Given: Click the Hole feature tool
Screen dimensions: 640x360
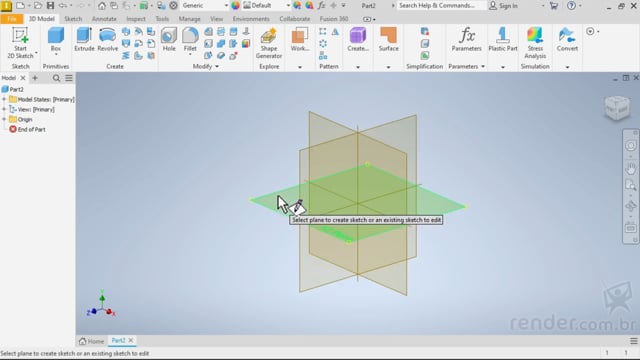Looking at the screenshot, I should pos(169,39).
